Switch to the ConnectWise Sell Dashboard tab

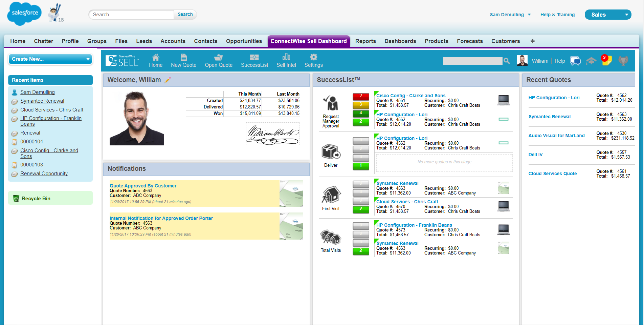click(x=308, y=41)
